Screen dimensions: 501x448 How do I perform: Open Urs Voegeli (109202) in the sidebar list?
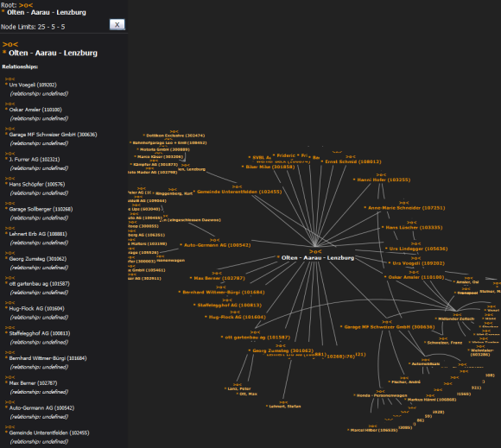tap(33, 85)
